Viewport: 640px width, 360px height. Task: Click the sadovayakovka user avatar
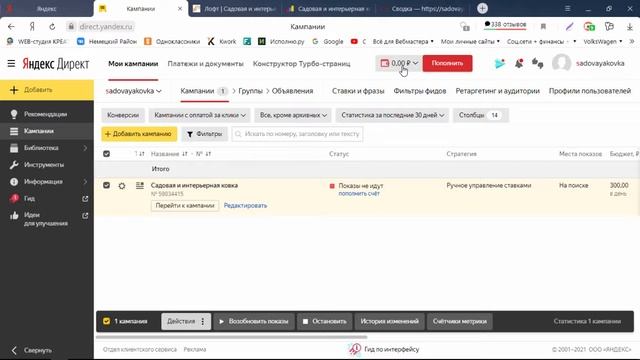coord(562,63)
